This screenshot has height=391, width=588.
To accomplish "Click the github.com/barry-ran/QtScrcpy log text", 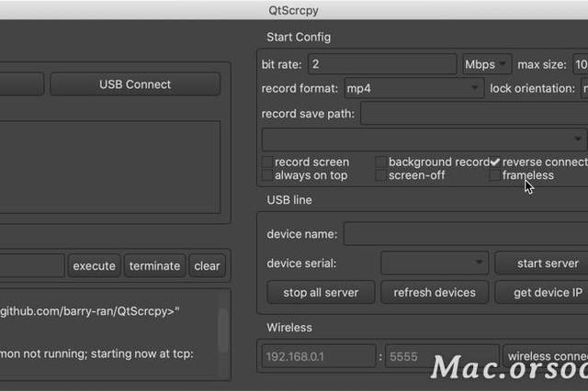I will tap(90, 311).
